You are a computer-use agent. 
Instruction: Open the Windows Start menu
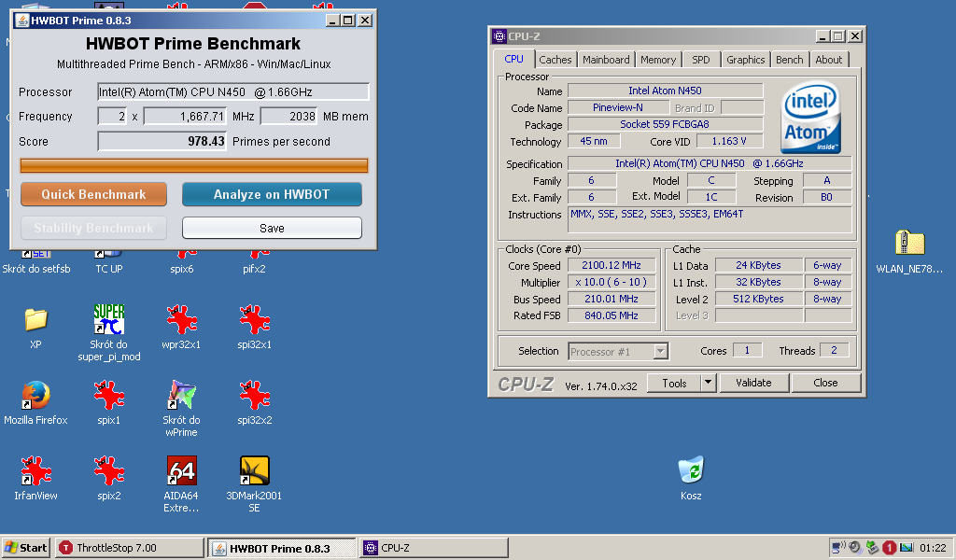(25, 548)
